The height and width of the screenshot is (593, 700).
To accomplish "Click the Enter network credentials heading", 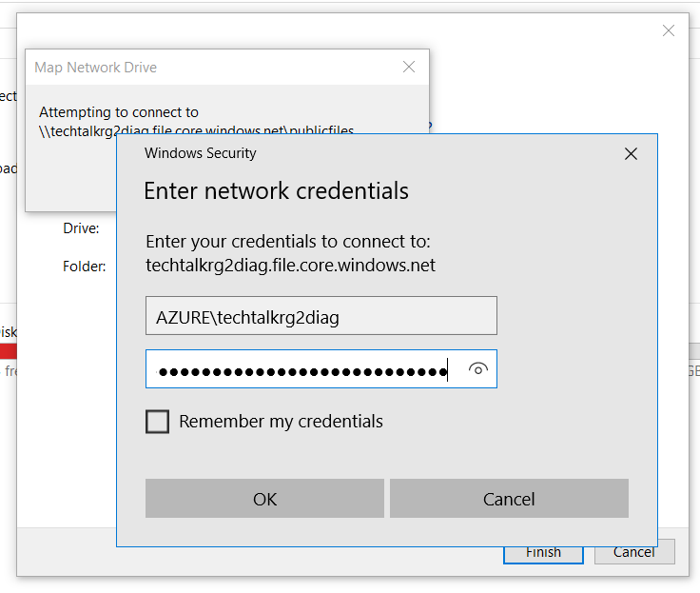I will pos(276,191).
